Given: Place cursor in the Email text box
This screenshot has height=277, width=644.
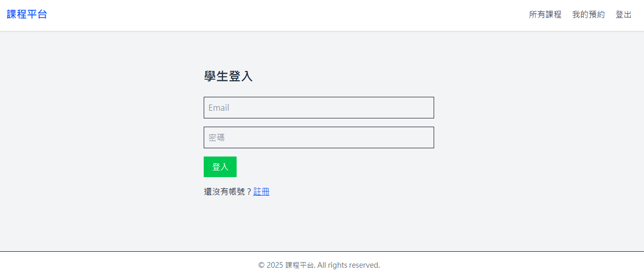Looking at the screenshot, I should 318,108.
